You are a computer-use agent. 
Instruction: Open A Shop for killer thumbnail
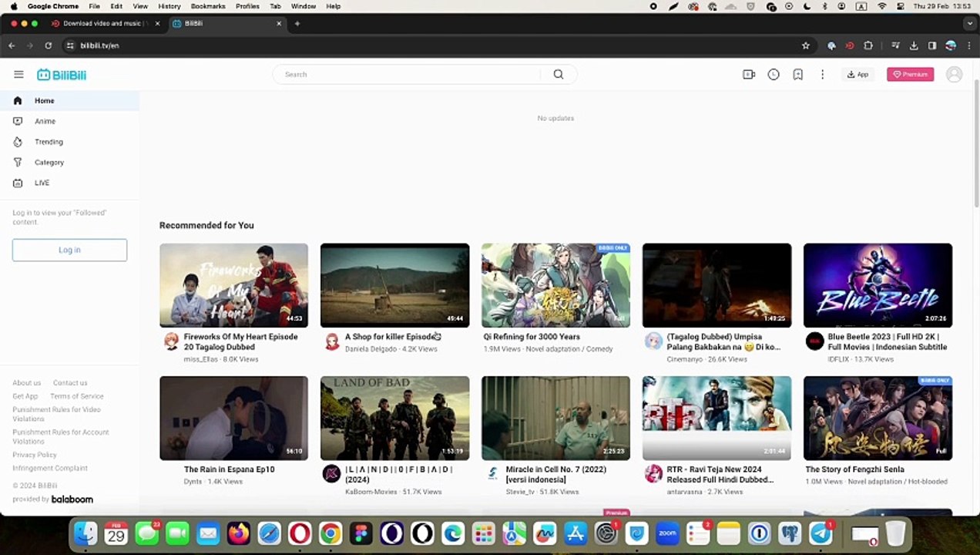pos(394,285)
